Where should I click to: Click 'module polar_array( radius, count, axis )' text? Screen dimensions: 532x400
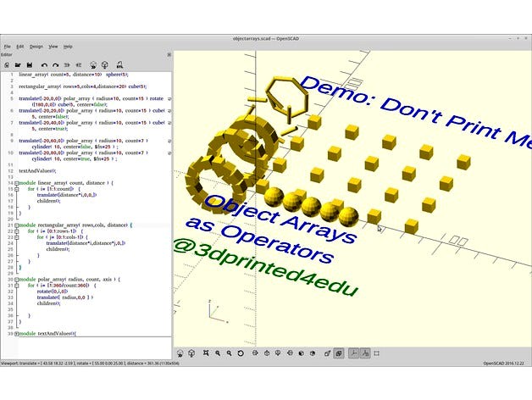coord(67,280)
